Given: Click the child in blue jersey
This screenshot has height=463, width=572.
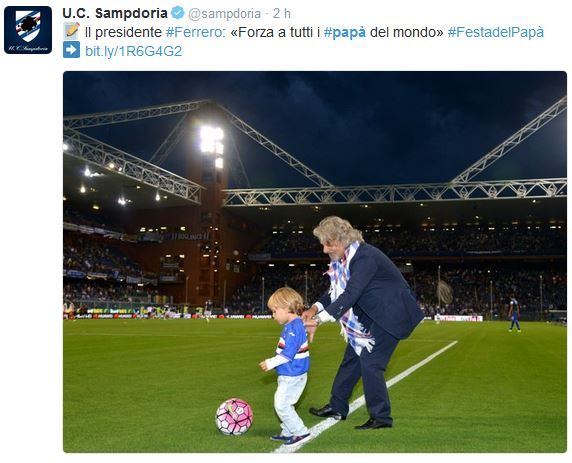Looking at the screenshot, I should (x=290, y=366).
